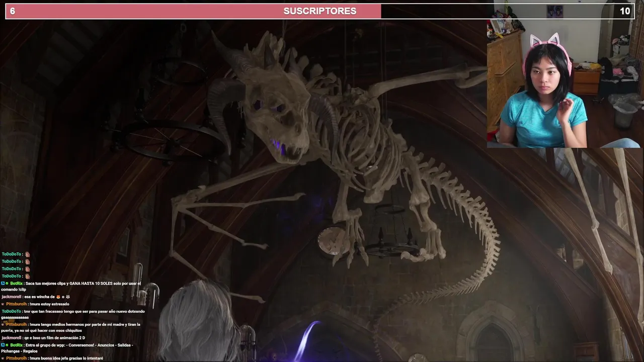Open Pittsburolh username in 'estoy estresado' message
The width and height of the screenshot is (644, 362).
tap(17, 304)
